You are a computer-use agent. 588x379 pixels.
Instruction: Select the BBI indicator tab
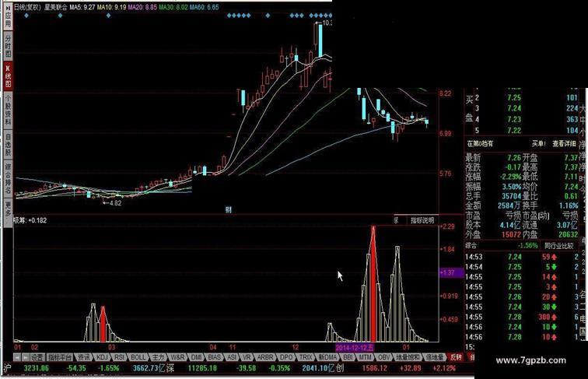[x=348, y=357]
